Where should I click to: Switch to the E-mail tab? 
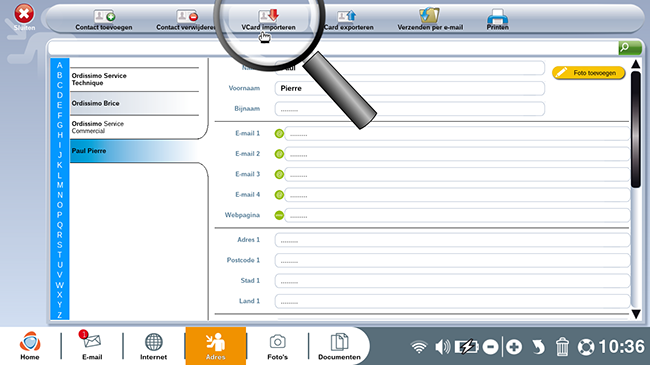92,346
